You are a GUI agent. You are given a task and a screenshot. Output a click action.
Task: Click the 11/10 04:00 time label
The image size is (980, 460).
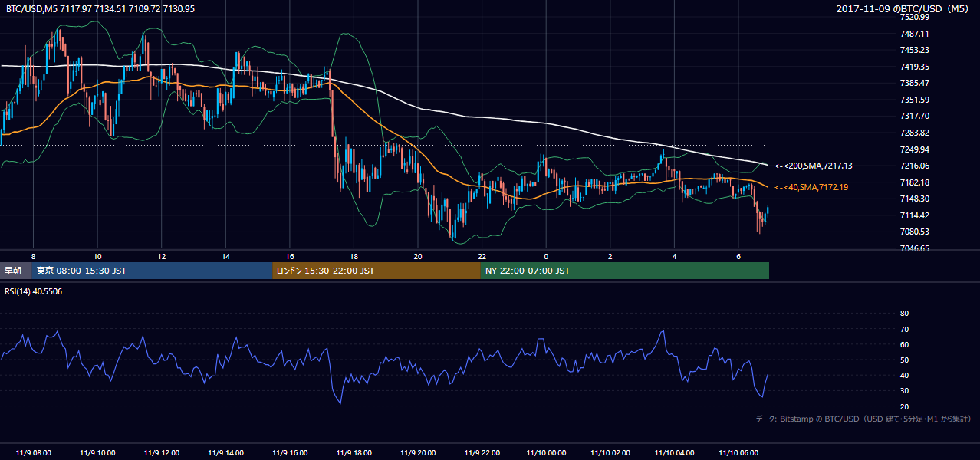(x=674, y=452)
